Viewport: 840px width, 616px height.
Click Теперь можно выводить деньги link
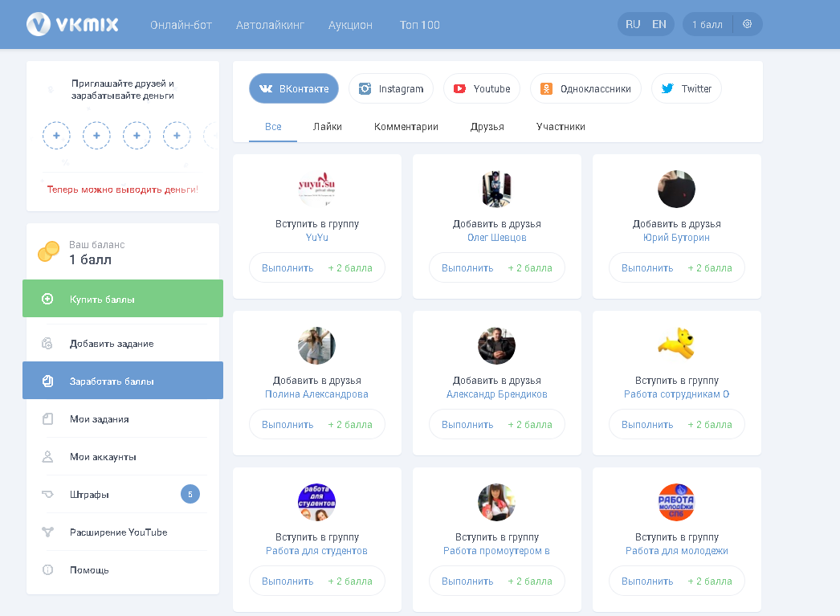click(x=123, y=189)
